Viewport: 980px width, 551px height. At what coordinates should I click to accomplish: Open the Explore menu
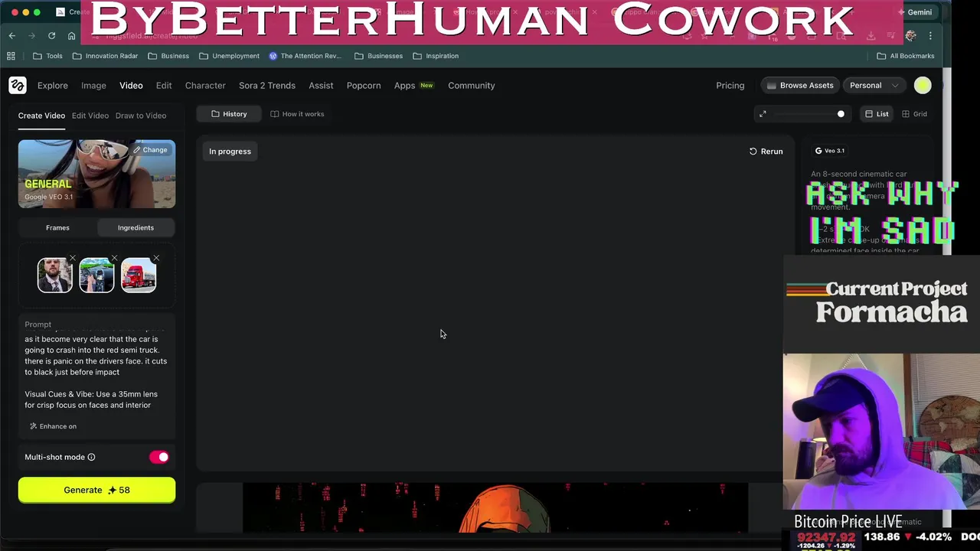53,86
